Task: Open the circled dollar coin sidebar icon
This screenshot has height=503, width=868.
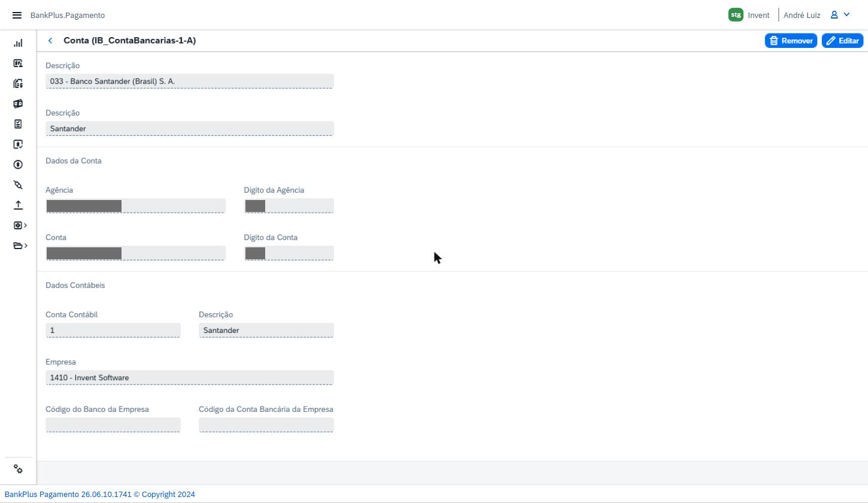Action: 18,165
